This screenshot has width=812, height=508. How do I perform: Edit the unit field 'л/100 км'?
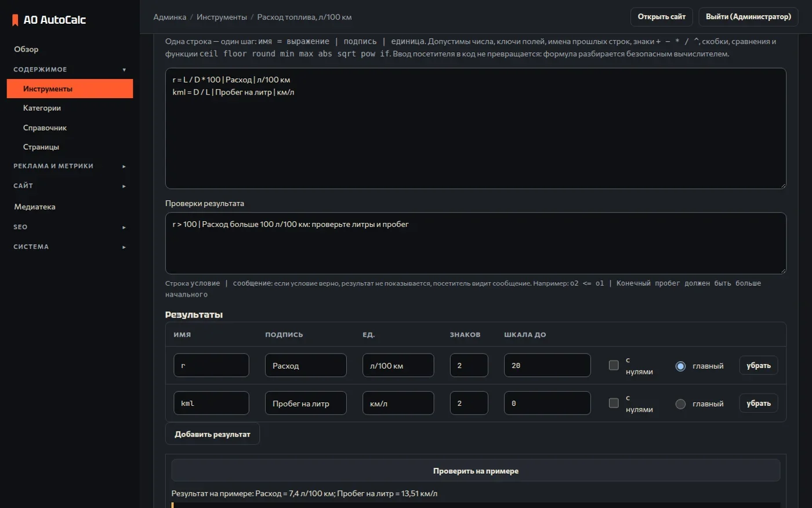[398, 365]
